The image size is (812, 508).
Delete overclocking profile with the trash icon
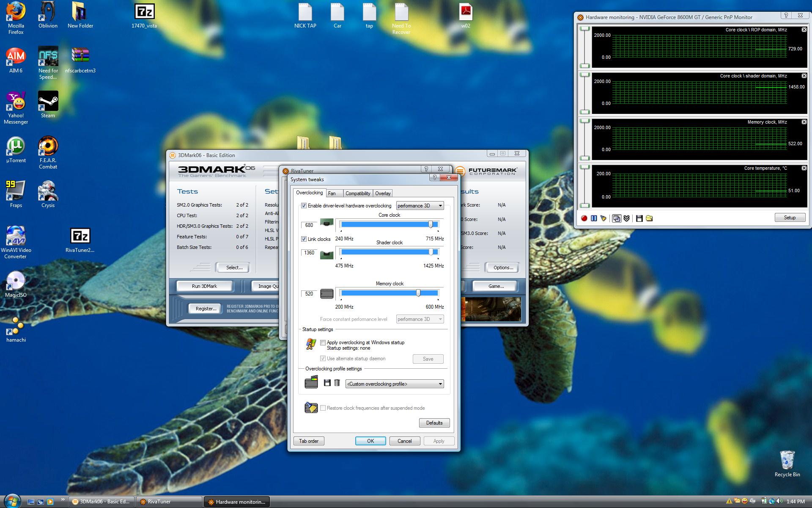337,383
